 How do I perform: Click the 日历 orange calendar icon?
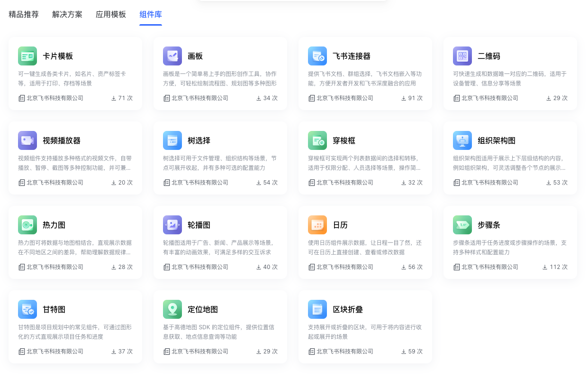tap(317, 225)
